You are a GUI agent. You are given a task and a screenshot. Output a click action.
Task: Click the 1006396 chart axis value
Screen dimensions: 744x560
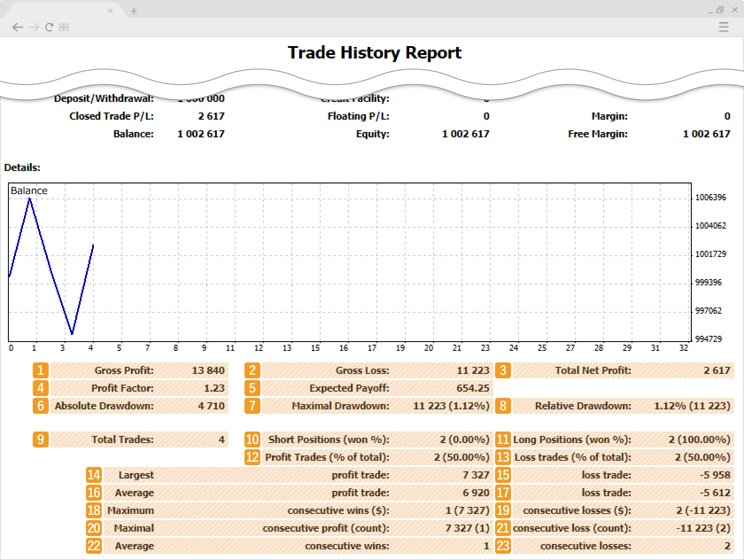[710, 197]
